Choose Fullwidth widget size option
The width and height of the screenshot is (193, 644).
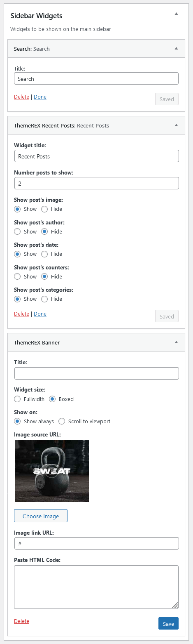point(17,399)
